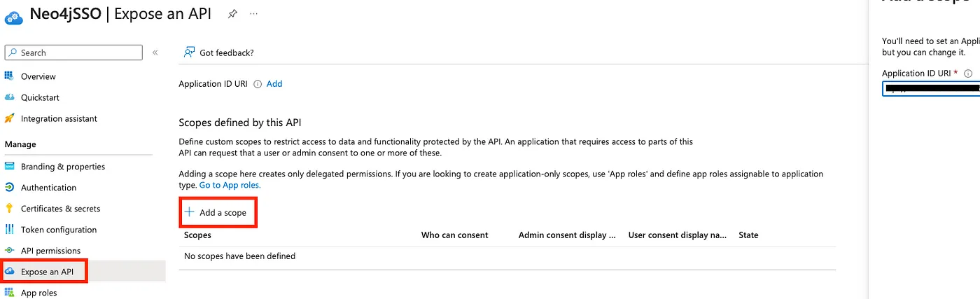This screenshot has width=980, height=299.
Task: Click the info icon next to Application ID URI
Action: point(258,84)
